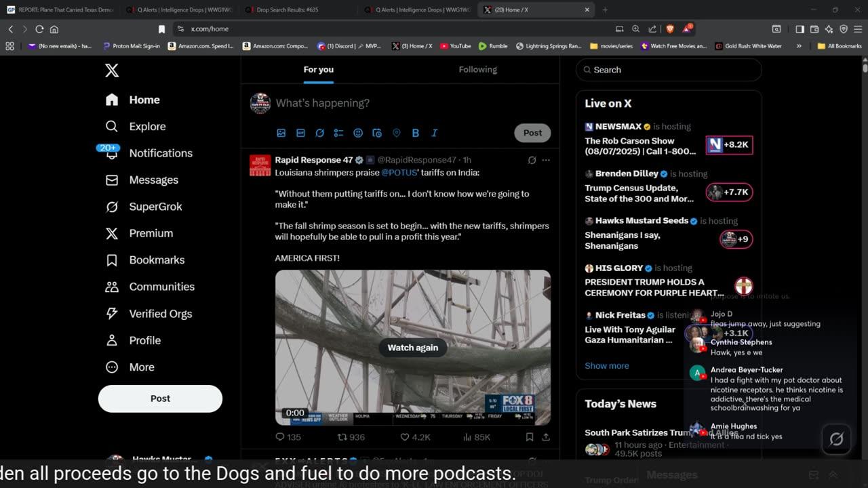This screenshot has height=488, width=868.
Task: Open Rapid Response 47 profile name
Action: pyautogui.click(x=314, y=160)
